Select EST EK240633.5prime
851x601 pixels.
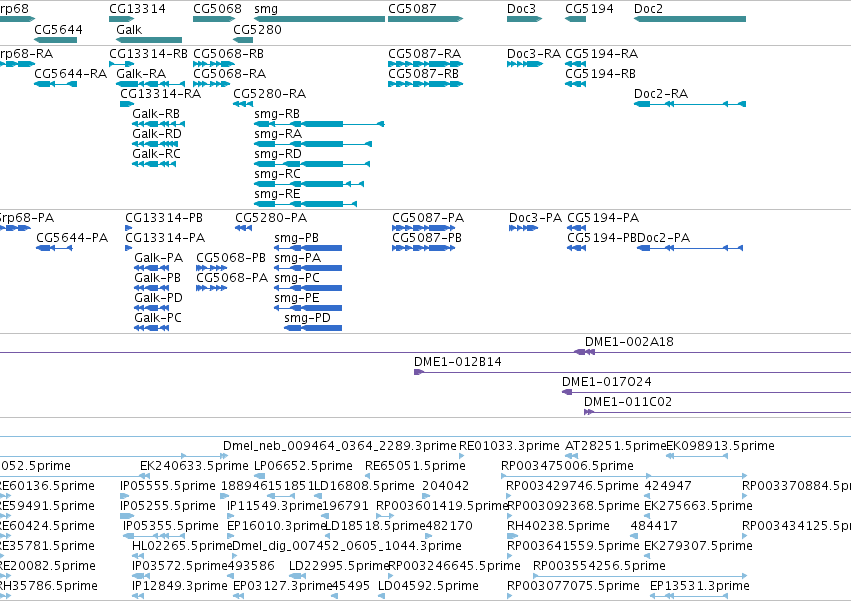point(144,476)
